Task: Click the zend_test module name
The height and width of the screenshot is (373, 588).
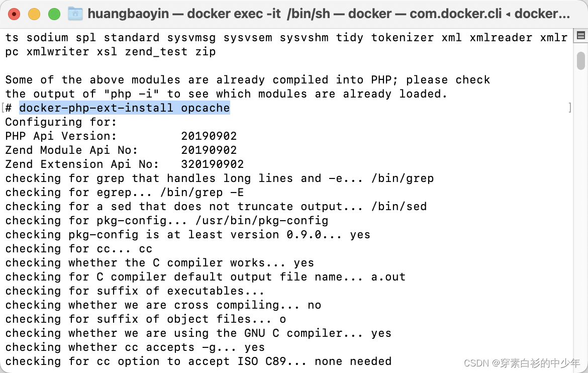Action: coord(156,51)
